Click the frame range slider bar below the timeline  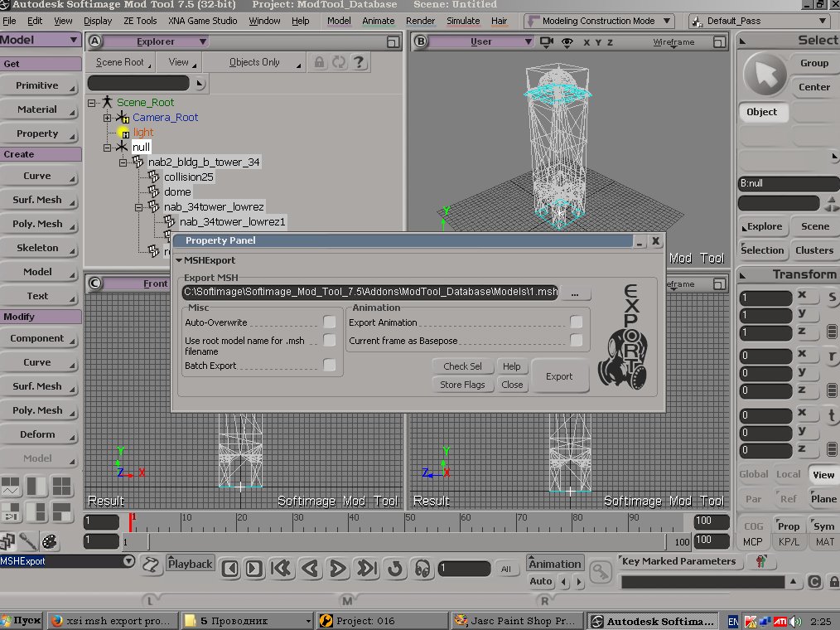[407, 541]
